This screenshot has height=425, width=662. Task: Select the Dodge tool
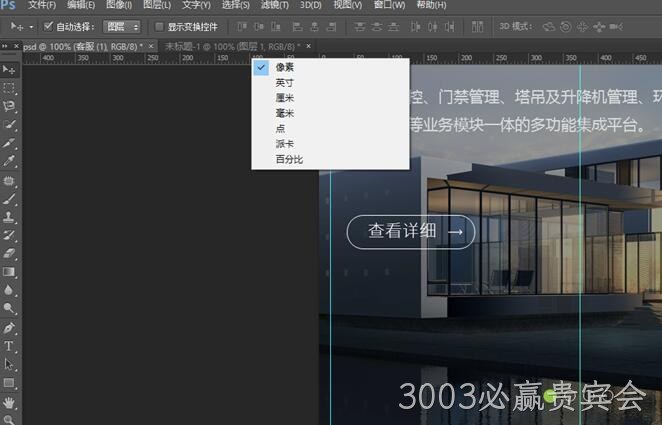click(9, 308)
